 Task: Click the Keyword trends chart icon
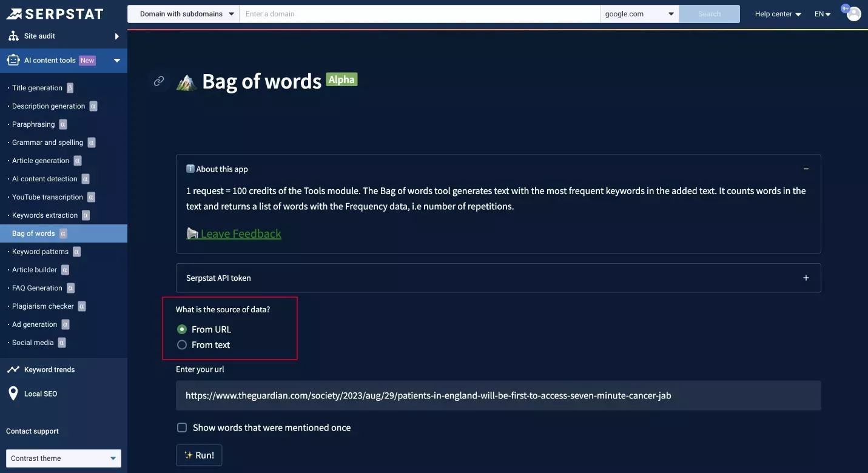[x=13, y=369]
